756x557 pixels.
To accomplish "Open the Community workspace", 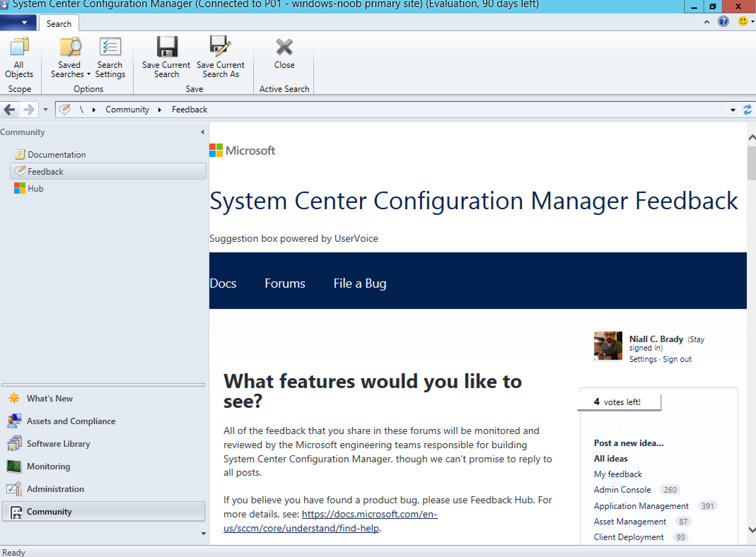I will click(x=103, y=511).
